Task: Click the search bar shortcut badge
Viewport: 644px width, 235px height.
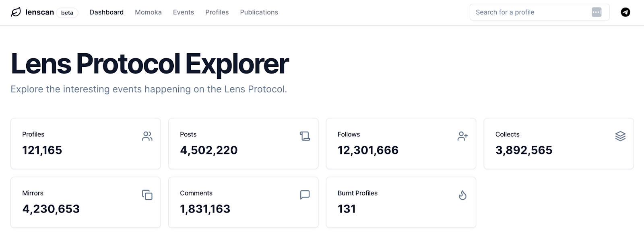Action: click(x=597, y=12)
